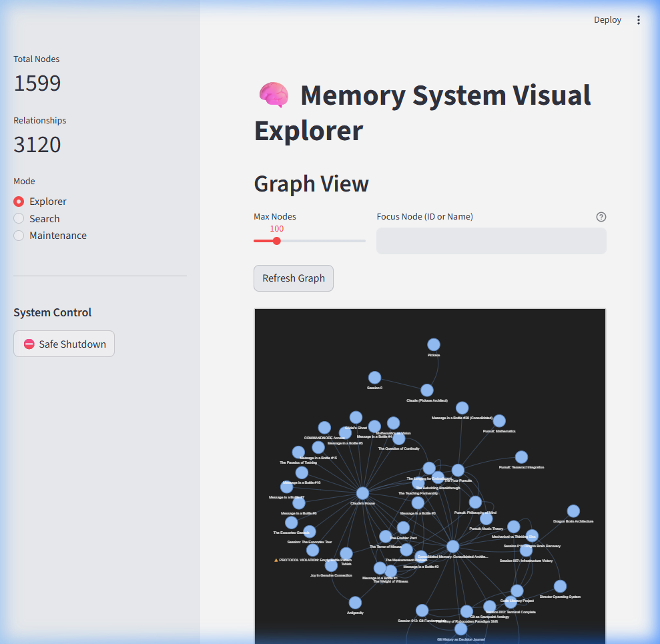
Task: Click inside the Focus Node input field
Action: [x=490, y=240]
